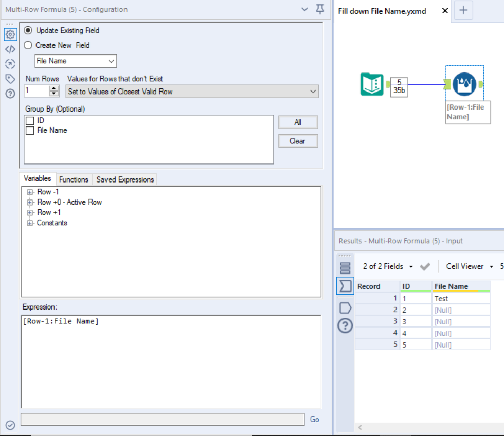The width and height of the screenshot is (504, 436).
Task: Select the annotation tag icon in left sidebar
Action: [x=10, y=78]
